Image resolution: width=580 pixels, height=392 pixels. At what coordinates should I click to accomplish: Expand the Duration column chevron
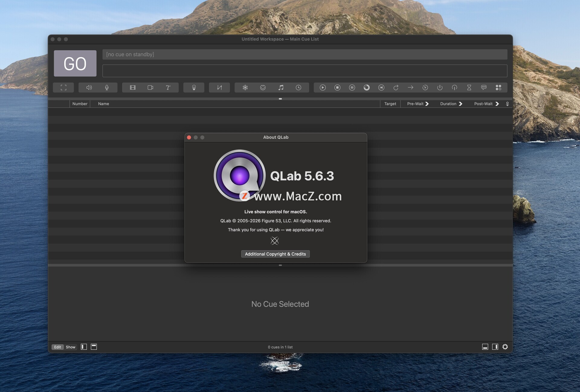point(460,104)
